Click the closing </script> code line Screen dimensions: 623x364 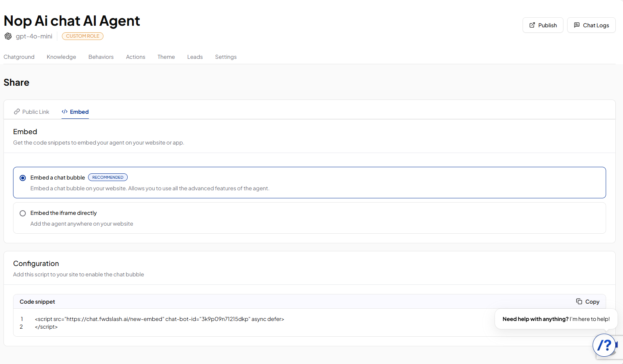46,327
